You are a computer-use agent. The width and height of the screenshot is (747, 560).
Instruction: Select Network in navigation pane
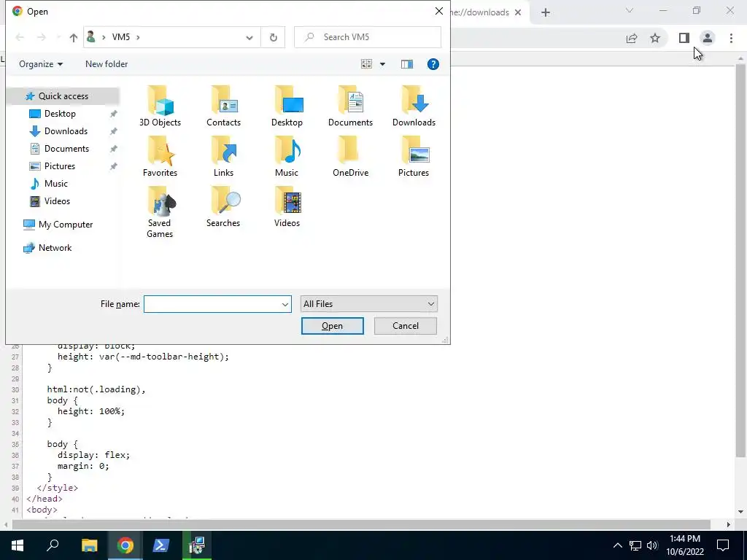[x=55, y=248]
